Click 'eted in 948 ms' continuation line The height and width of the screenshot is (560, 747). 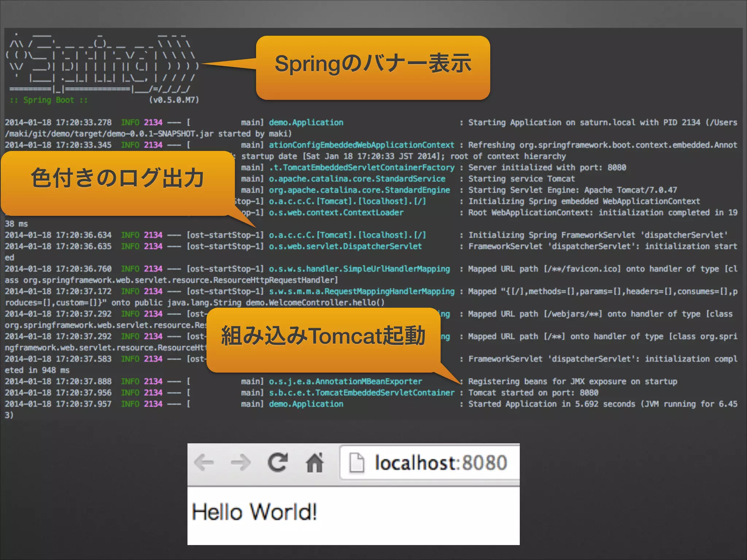[37, 370]
